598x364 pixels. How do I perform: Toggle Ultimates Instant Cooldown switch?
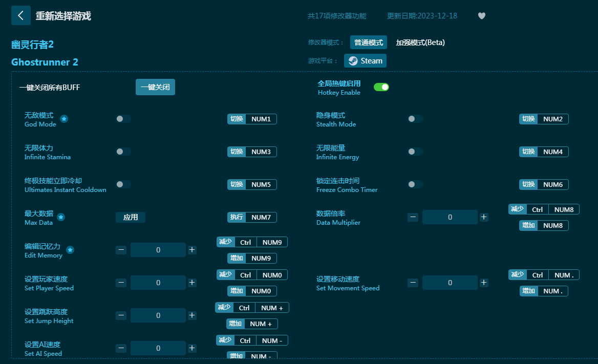123,184
